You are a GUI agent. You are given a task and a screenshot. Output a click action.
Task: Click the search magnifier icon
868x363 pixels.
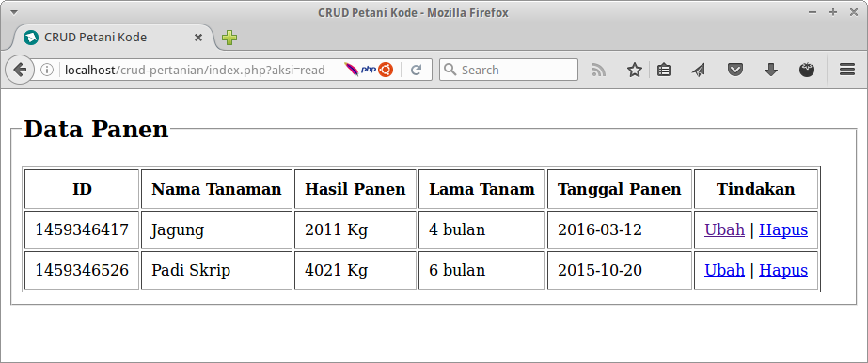tap(450, 70)
